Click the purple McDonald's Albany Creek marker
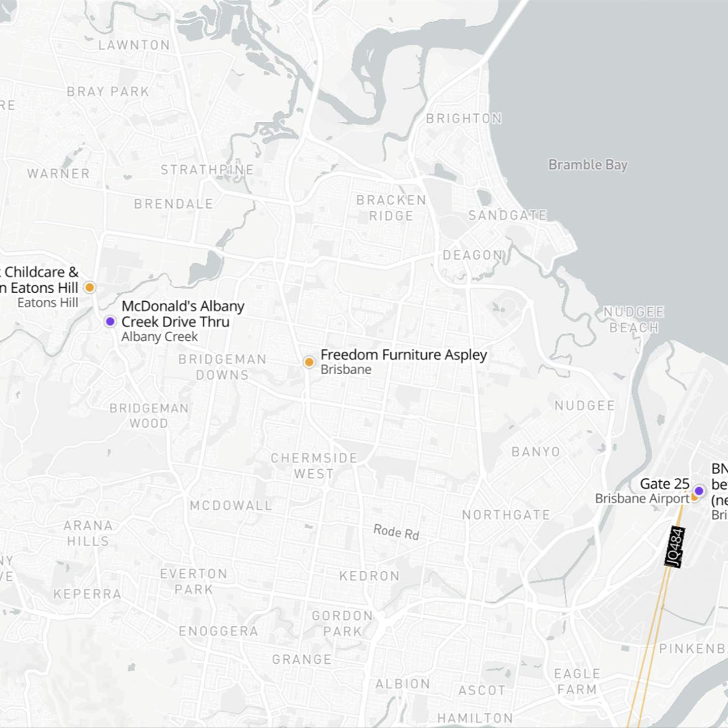 [x=109, y=321]
